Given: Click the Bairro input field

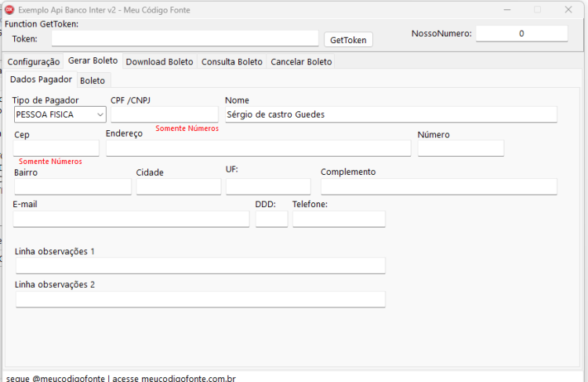Looking at the screenshot, I should (73, 187).
